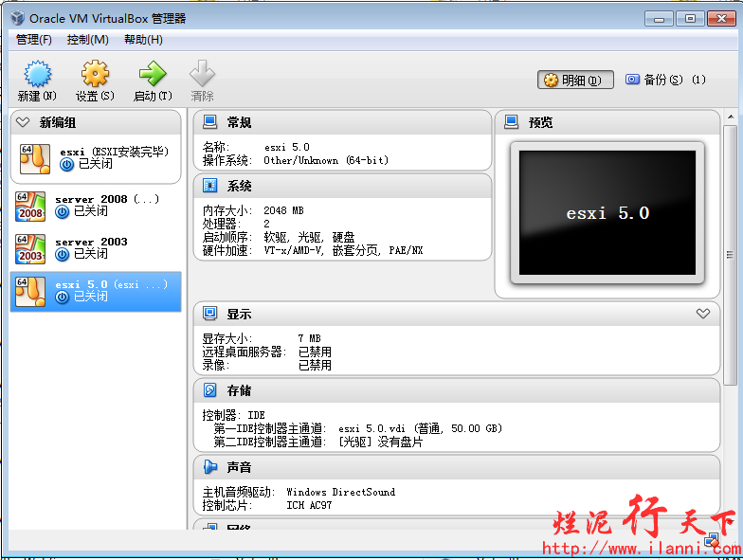Collapse the 显示 section chevron
The height and width of the screenshot is (560, 743).
(702, 314)
